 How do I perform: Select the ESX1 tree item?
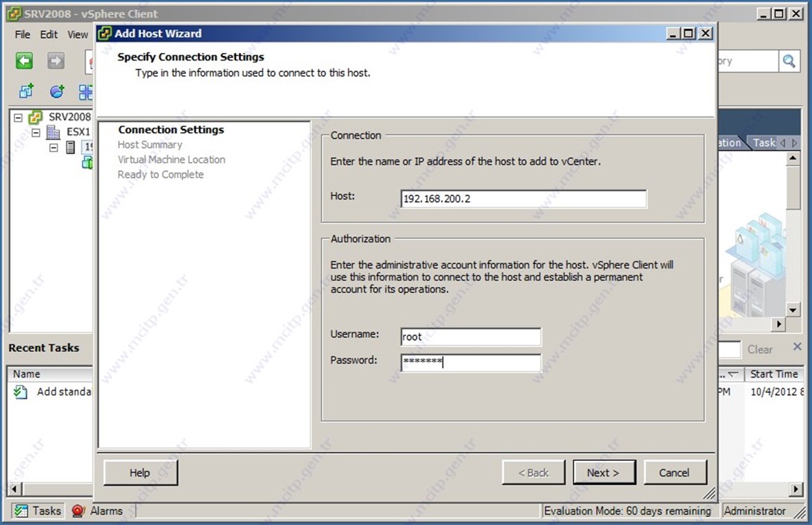click(78, 133)
